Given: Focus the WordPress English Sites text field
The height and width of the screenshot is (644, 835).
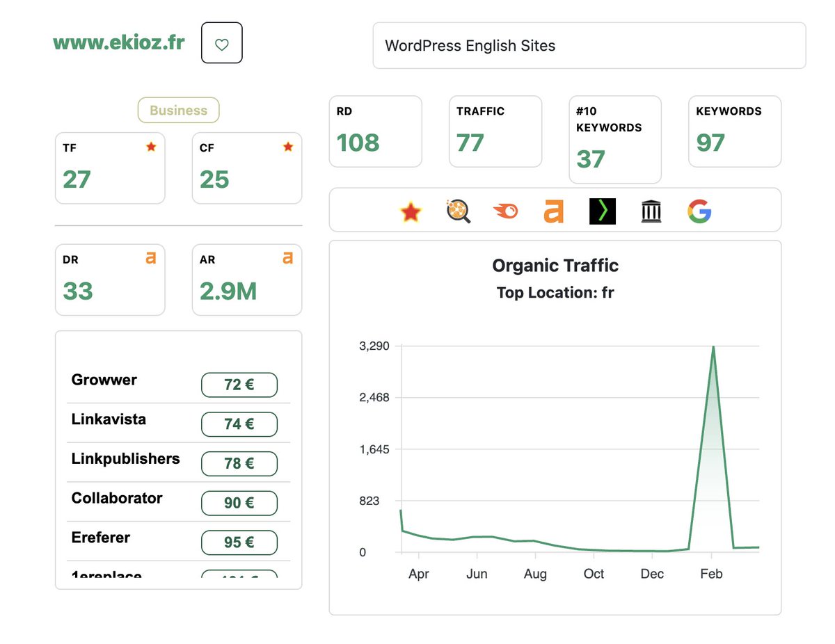Looking at the screenshot, I should pyautogui.click(x=589, y=46).
